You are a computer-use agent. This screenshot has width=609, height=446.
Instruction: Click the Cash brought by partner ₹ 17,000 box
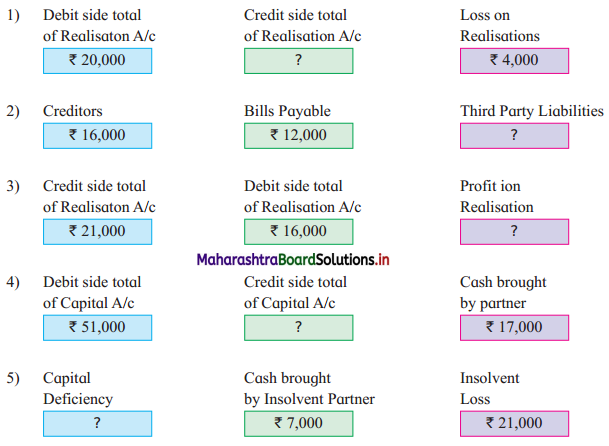coord(515,328)
